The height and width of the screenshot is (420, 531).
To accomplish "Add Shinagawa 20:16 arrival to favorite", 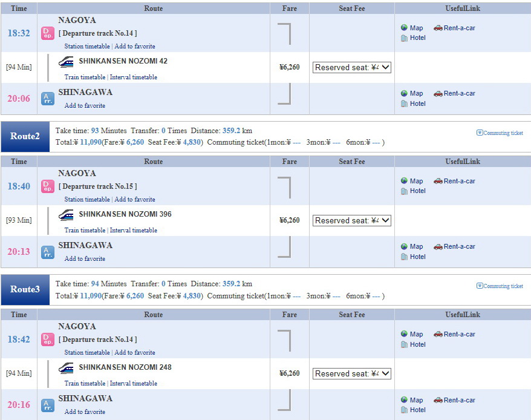I will point(85,412).
